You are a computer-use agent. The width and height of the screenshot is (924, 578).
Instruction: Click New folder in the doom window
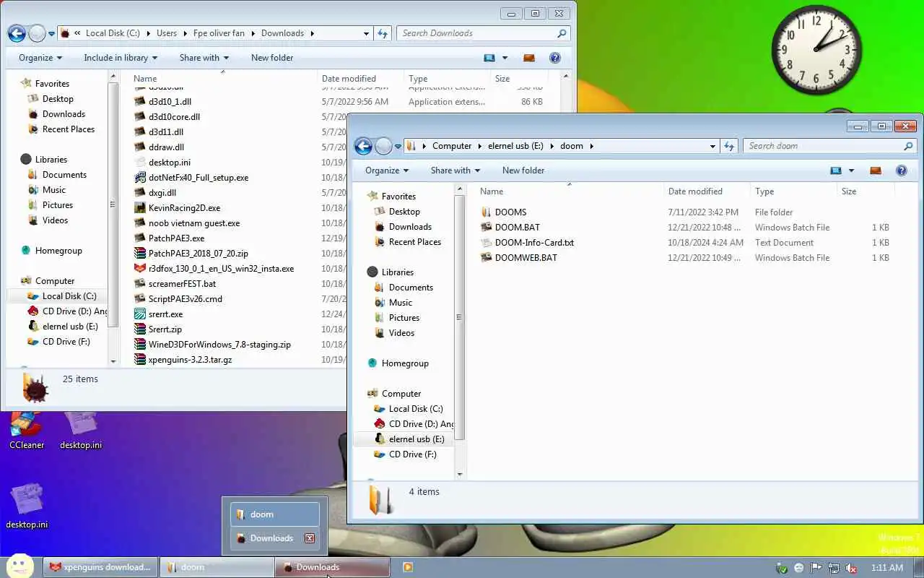point(523,171)
